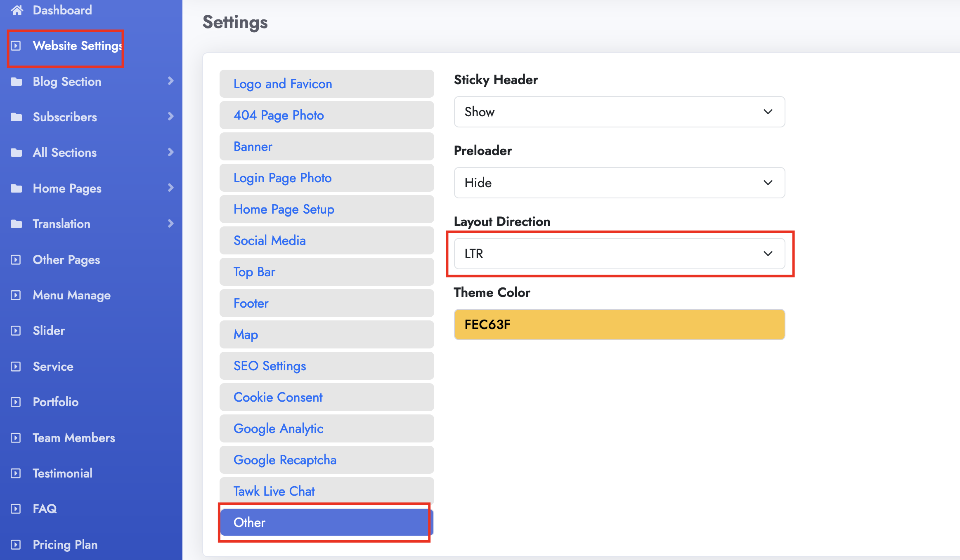Switch to the SEO Settings tab

[326, 366]
